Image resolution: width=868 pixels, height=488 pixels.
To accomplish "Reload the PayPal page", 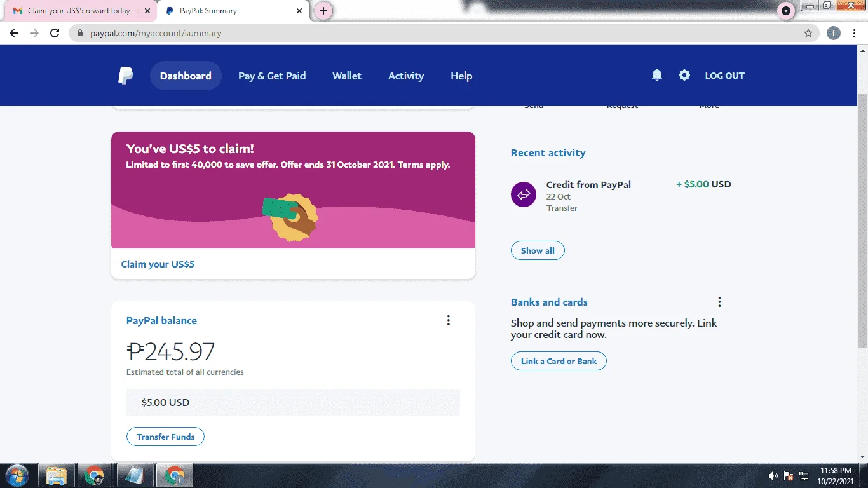I will (55, 33).
